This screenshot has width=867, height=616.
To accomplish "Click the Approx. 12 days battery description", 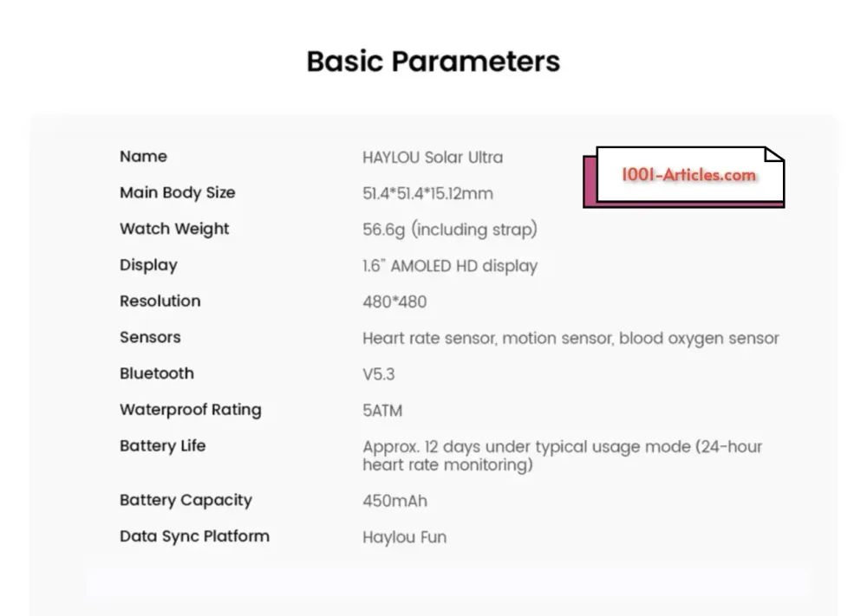I will coord(563,456).
